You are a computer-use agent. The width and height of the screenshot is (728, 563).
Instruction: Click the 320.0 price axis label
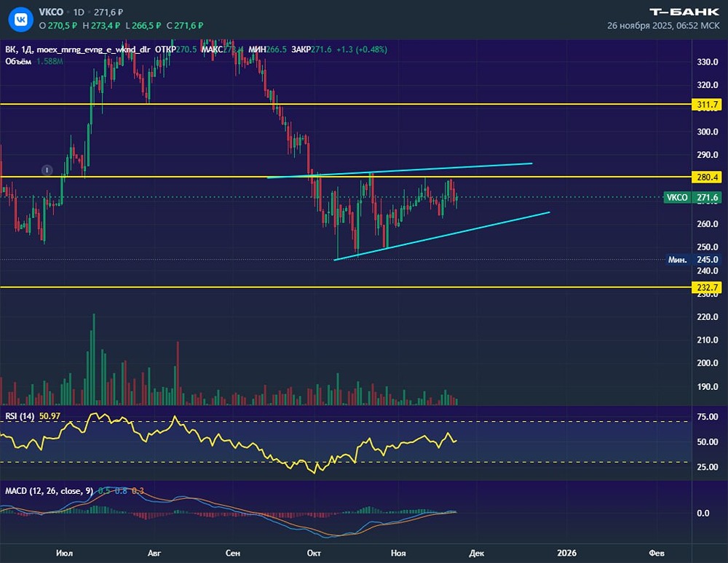(x=707, y=85)
